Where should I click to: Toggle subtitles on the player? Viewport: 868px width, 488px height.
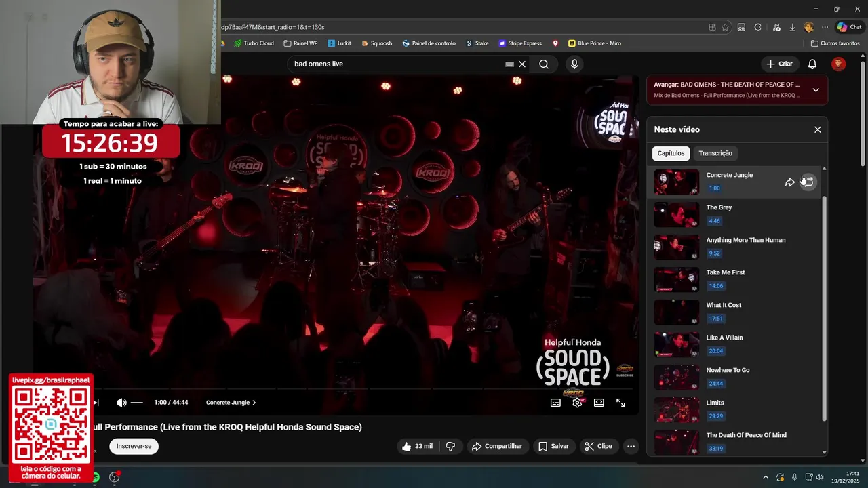coord(555,403)
